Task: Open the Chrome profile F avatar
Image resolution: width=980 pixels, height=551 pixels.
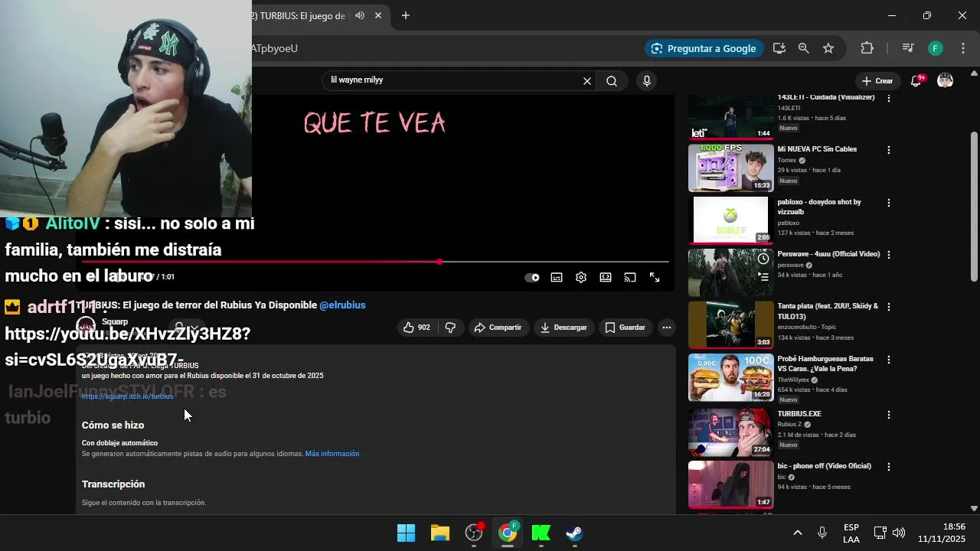Action: [x=936, y=48]
